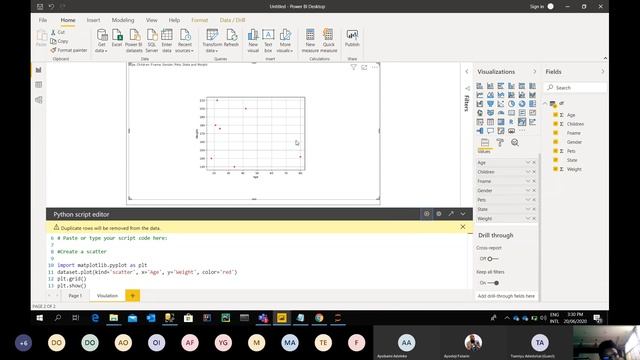
Task: Open the Model view from left sidebar
Action: (x=39, y=100)
